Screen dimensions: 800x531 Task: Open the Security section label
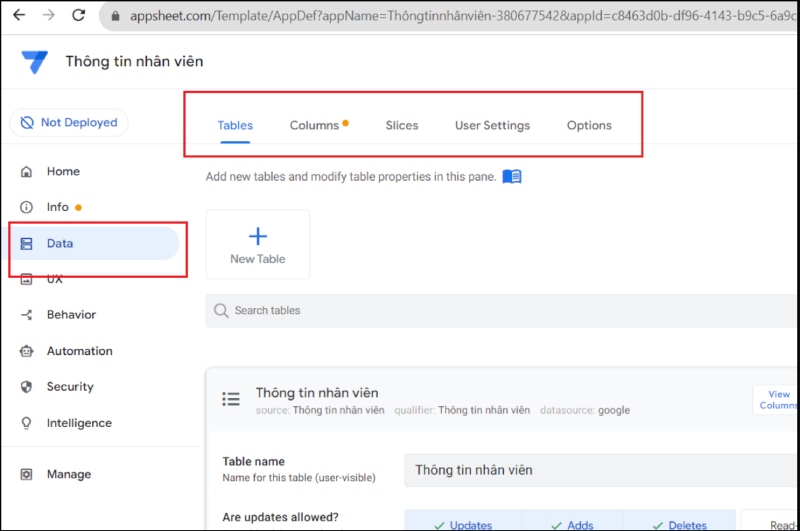tap(70, 387)
